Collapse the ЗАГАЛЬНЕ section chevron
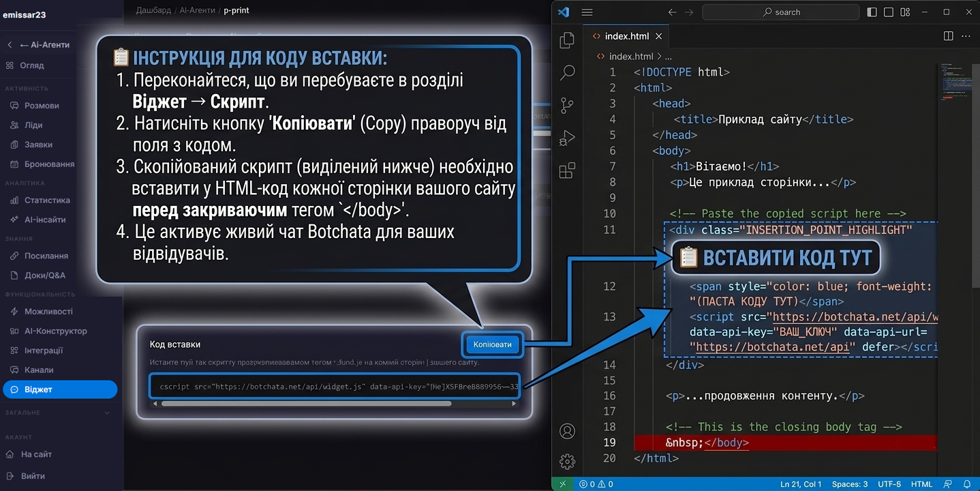Viewport: 980px width, 491px height. click(x=106, y=413)
